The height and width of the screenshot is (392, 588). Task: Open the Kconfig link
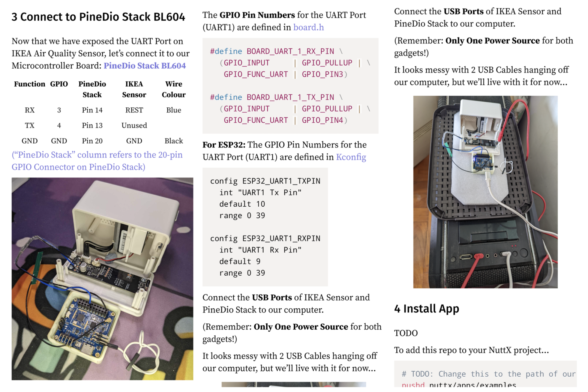tap(351, 157)
